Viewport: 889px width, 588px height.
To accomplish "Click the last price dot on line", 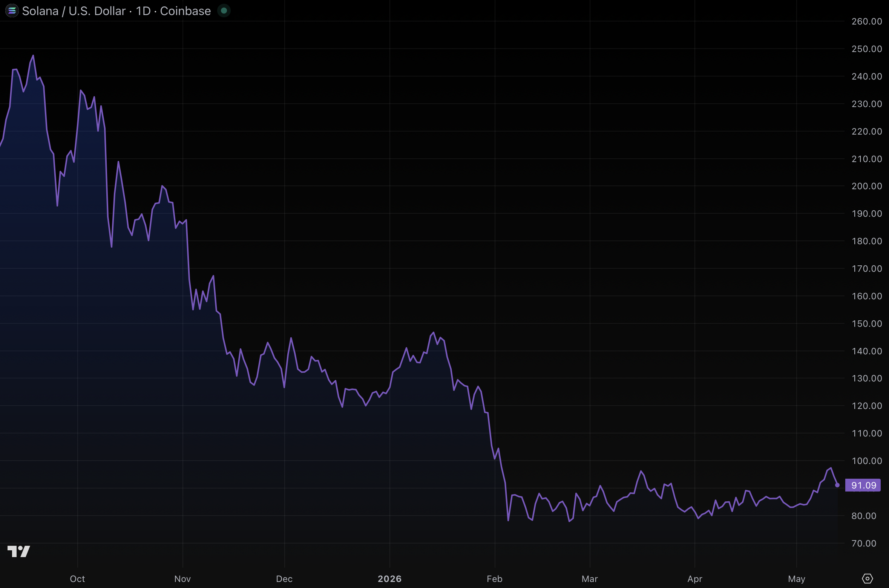I will click(837, 485).
